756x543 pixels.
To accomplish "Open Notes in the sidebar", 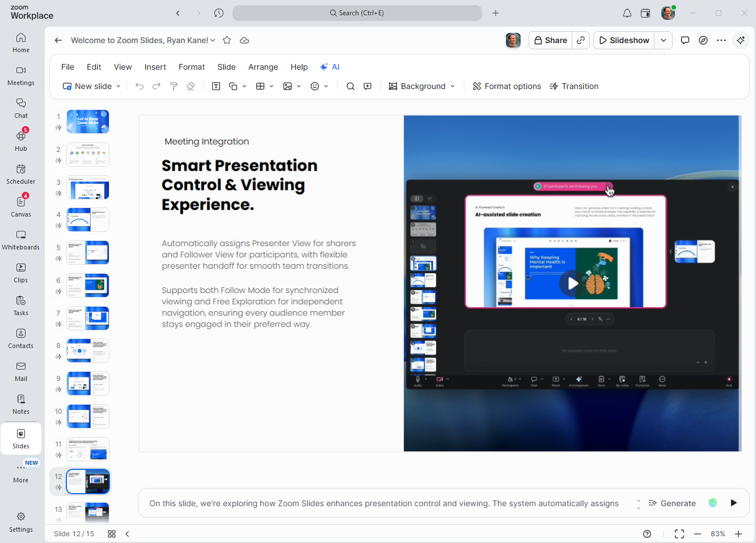I will 21,404.
